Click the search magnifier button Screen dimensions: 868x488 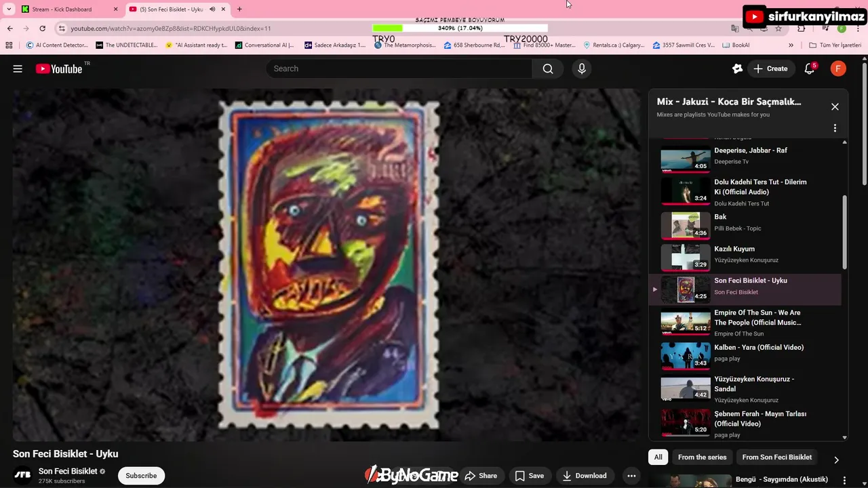(548, 68)
